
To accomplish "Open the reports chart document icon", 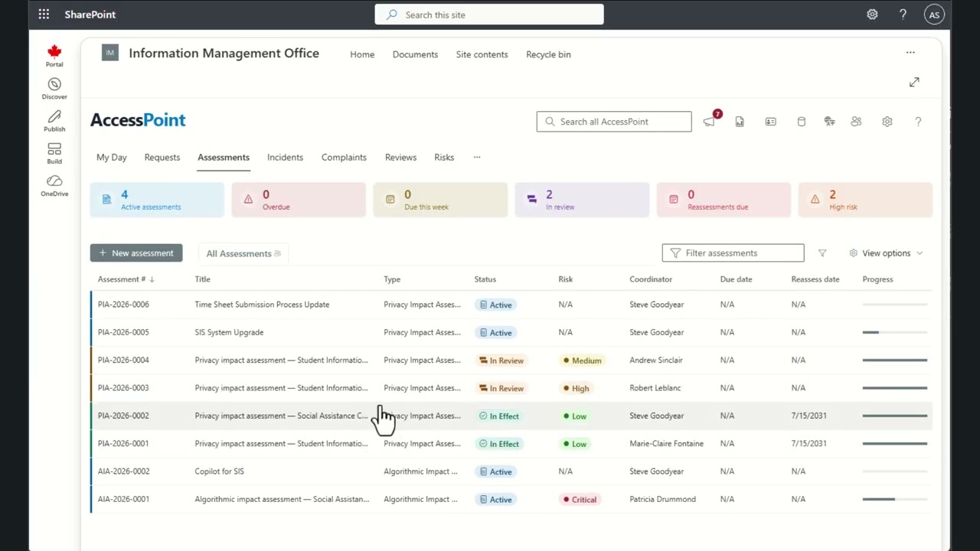I will click(740, 122).
